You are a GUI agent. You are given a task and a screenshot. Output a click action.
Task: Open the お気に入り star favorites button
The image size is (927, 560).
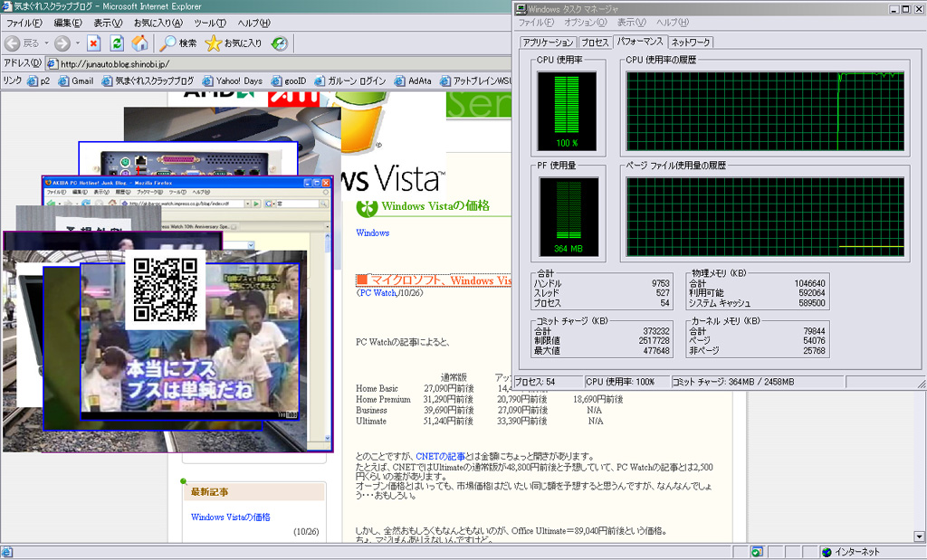233,43
